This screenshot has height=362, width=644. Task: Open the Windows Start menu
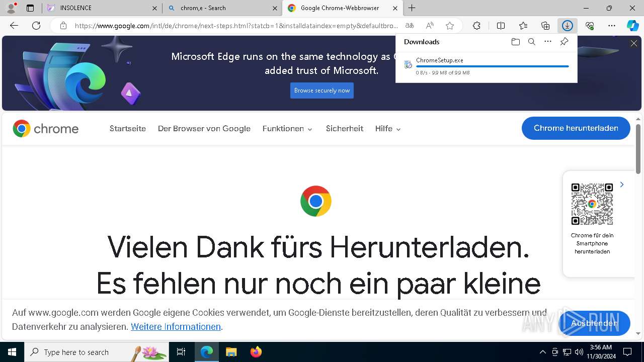12,352
